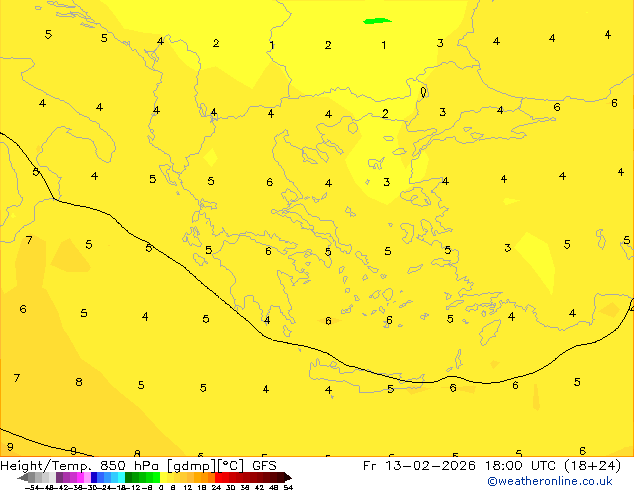Click the '18:00 UTC (18+24)' time label
Image resolution: width=634 pixels, height=490 pixels.
(x=552, y=466)
